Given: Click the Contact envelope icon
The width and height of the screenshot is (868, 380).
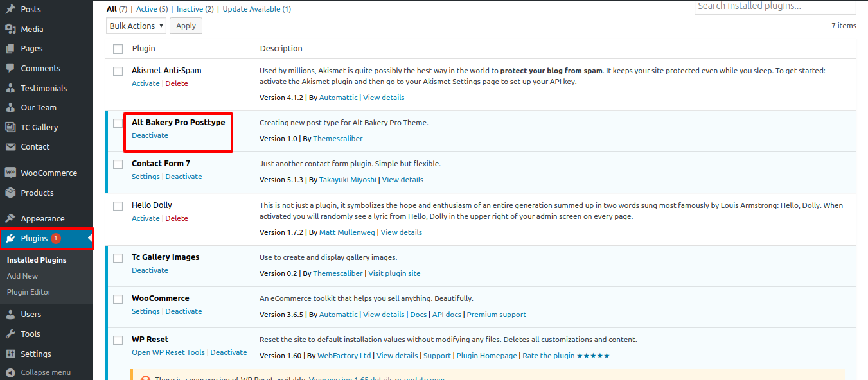Looking at the screenshot, I should [x=10, y=147].
